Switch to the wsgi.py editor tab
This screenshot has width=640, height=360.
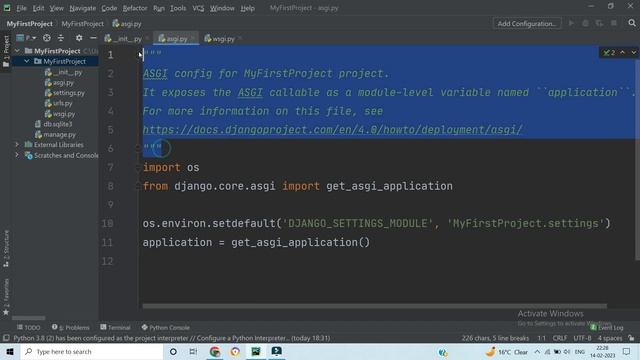click(220, 39)
